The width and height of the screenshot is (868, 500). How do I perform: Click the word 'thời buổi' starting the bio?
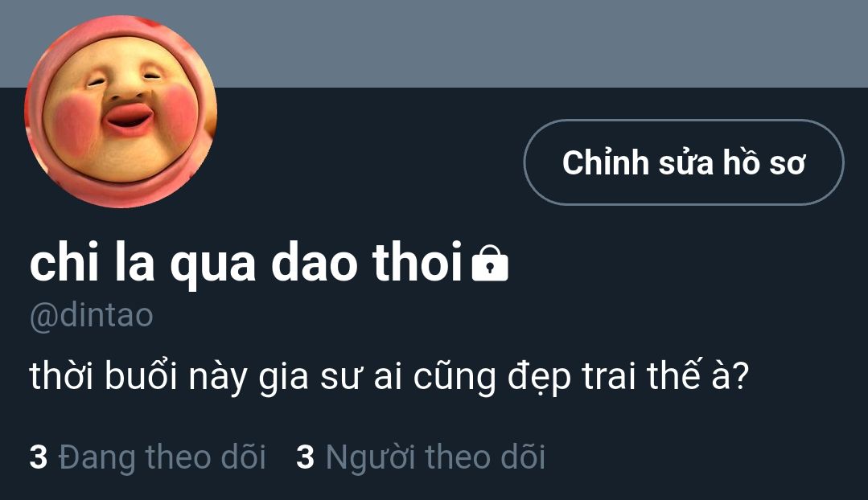[x=104, y=377]
